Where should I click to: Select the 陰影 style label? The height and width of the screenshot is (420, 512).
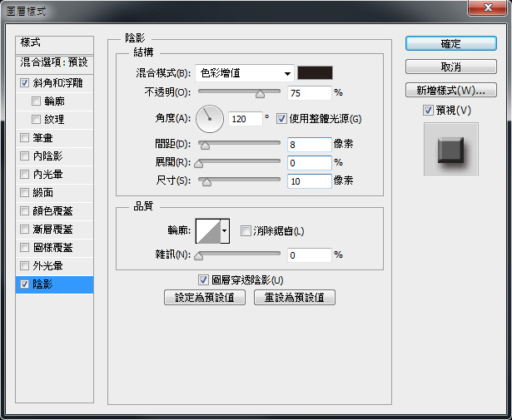pos(42,284)
